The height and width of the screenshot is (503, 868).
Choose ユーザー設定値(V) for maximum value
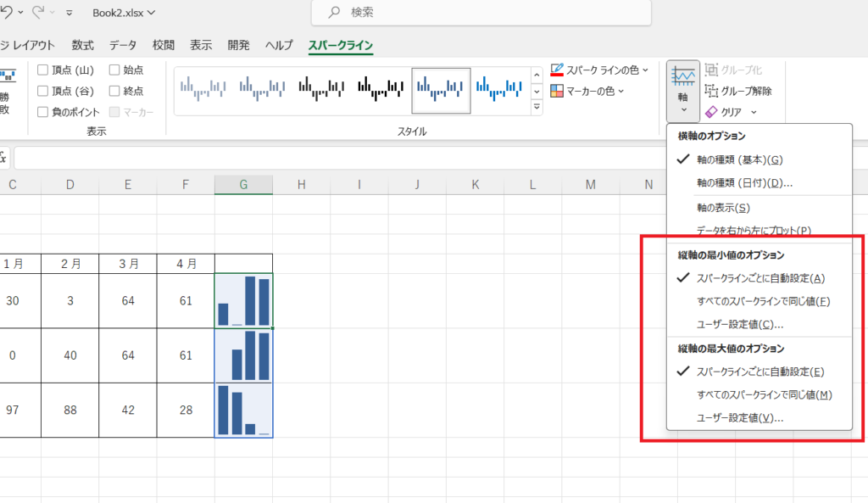pyautogui.click(x=739, y=417)
